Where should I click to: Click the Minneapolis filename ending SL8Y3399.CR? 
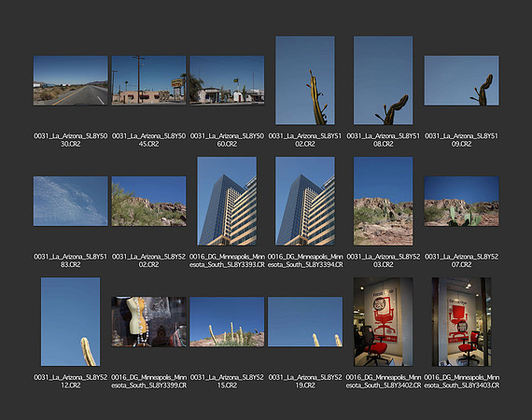[x=148, y=381]
